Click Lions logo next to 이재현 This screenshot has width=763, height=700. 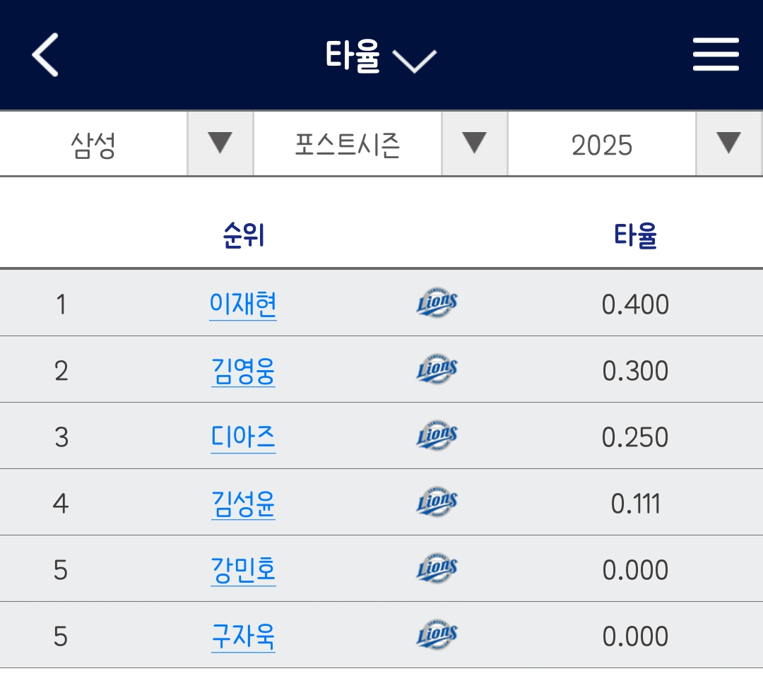pyautogui.click(x=437, y=304)
